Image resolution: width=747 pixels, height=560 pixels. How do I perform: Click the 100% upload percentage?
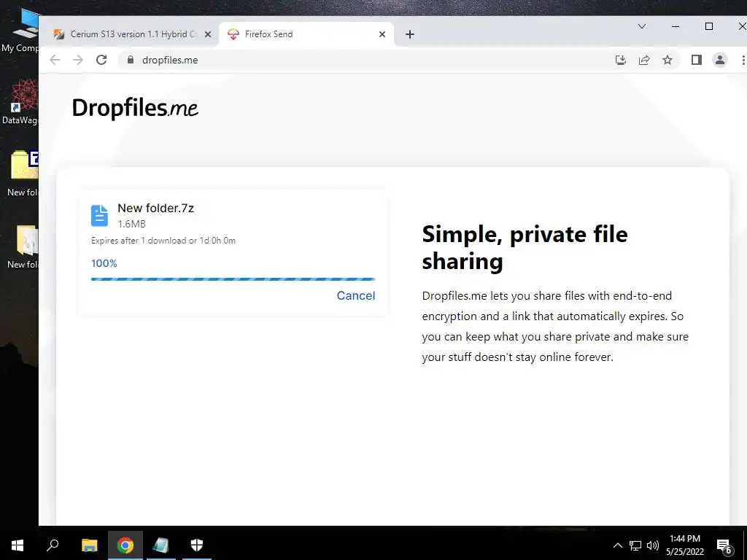click(x=104, y=263)
